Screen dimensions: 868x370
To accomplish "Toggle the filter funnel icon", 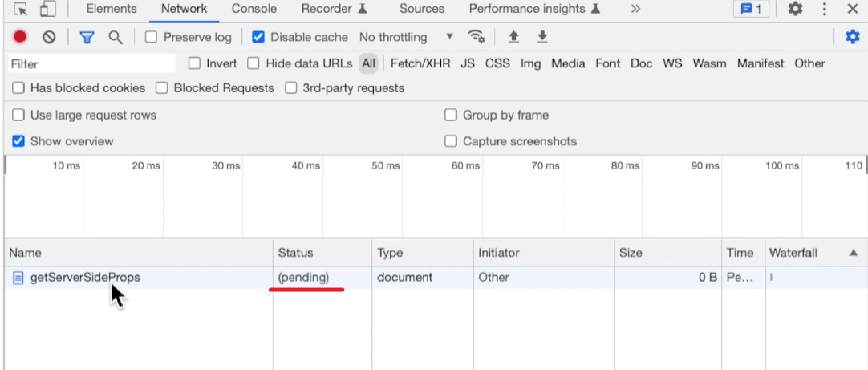I will (x=87, y=37).
